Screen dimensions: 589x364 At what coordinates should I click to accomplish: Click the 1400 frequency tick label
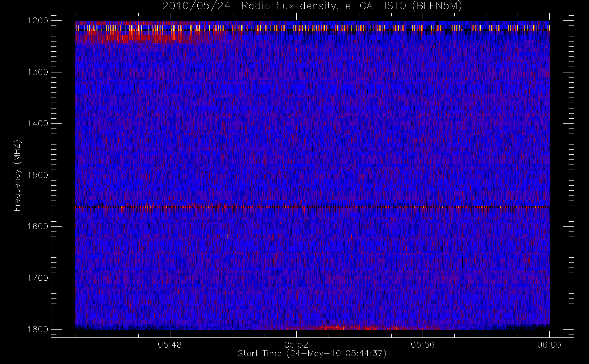coord(38,124)
